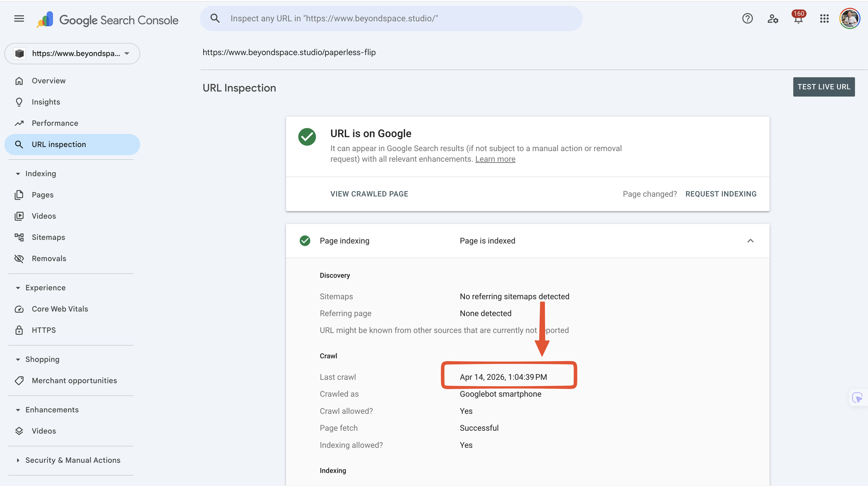Go to the Performance report
This screenshot has height=486, width=868.
coord(55,123)
